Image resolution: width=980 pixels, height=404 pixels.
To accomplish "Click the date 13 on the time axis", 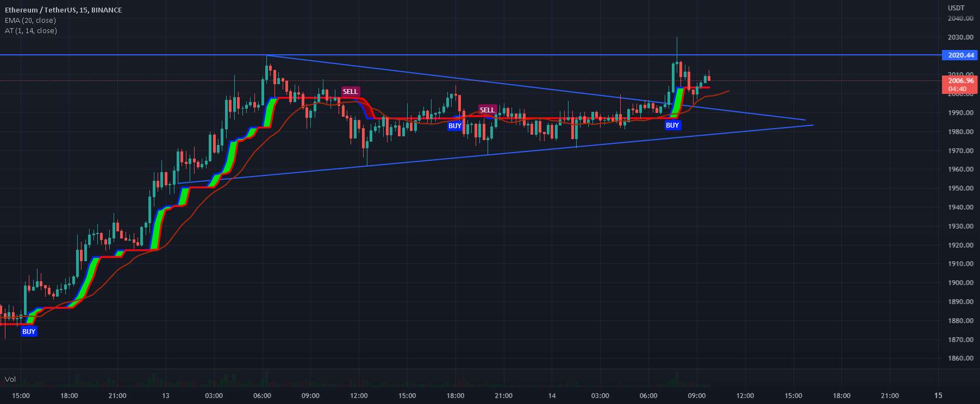I will [x=166, y=395].
